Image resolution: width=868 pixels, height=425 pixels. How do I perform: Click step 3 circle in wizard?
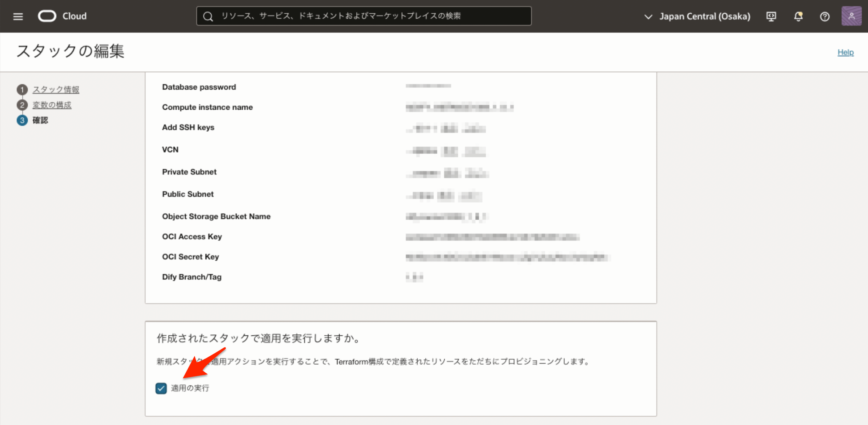[22, 120]
